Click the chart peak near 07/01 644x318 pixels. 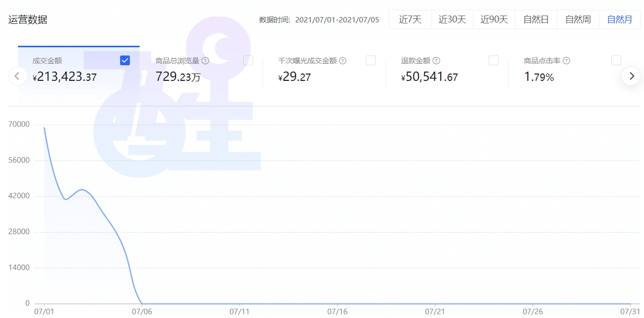pyautogui.click(x=44, y=129)
